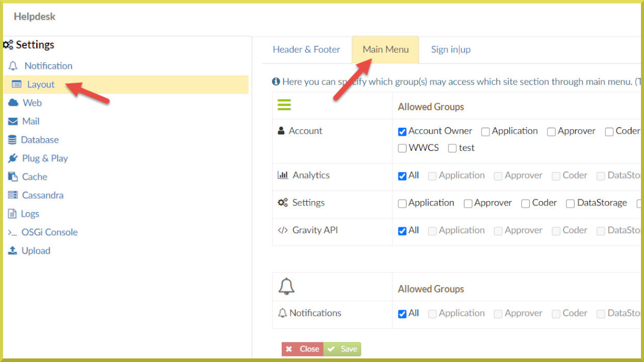The image size is (644, 362).
Task: Click the Cassandra server icon
Action: (x=13, y=195)
